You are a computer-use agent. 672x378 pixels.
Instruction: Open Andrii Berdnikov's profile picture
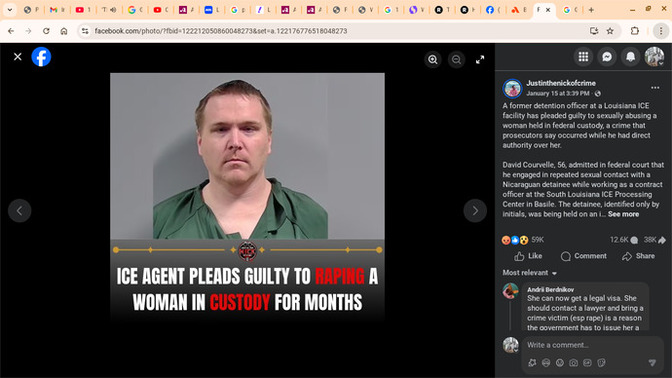pos(510,291)
